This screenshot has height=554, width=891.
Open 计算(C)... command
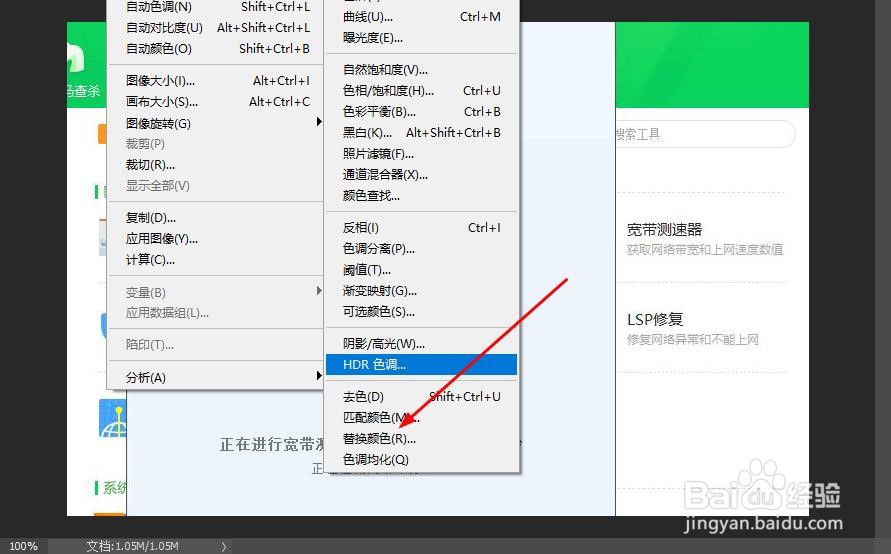coord(215,260)
